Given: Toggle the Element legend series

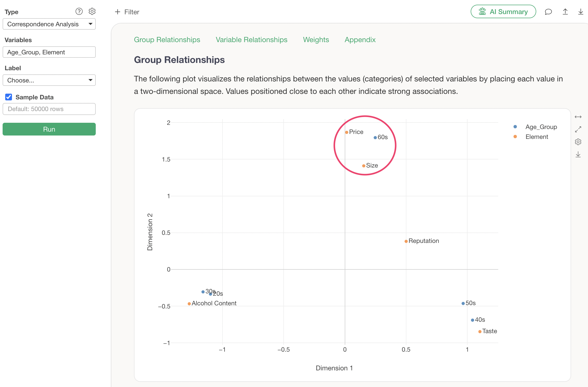Looking at the screenshot, I should pos(536,137).
